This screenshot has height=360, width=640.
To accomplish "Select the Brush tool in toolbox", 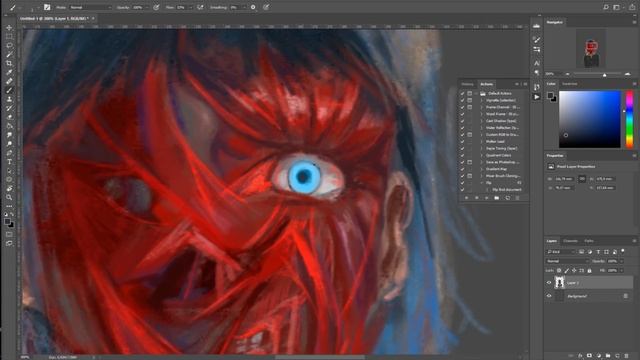I will (9, 90).
